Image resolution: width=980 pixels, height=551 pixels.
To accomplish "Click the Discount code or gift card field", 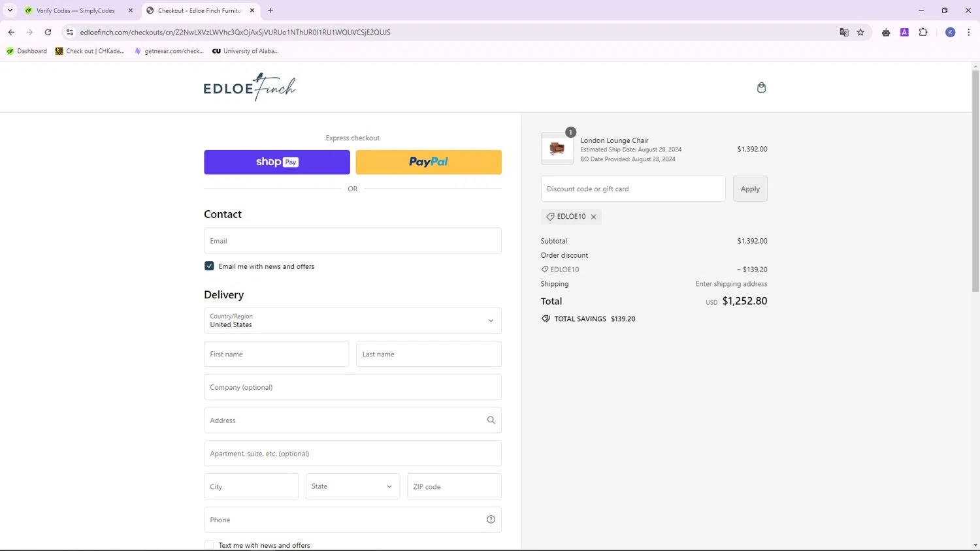I will point(633,189).
